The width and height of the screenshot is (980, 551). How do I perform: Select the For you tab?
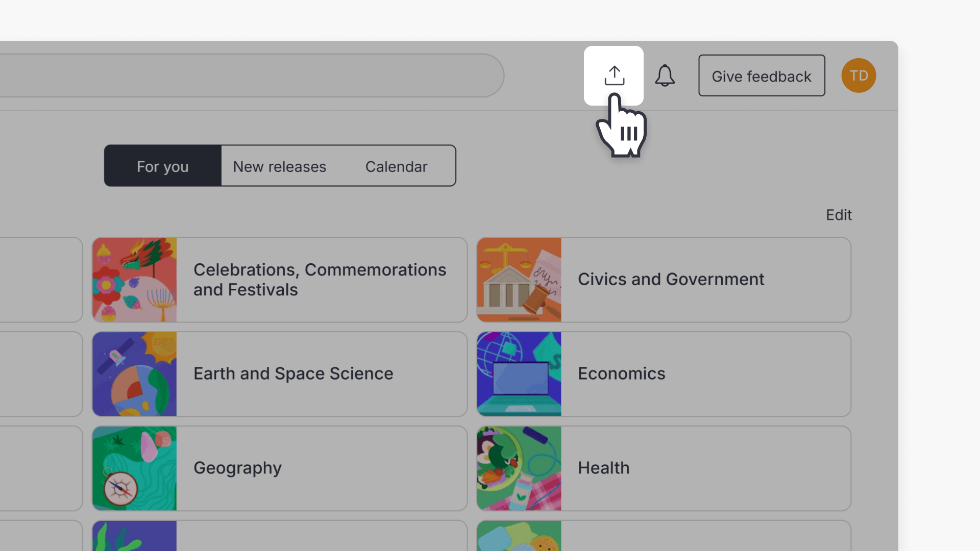coord(162,166)
